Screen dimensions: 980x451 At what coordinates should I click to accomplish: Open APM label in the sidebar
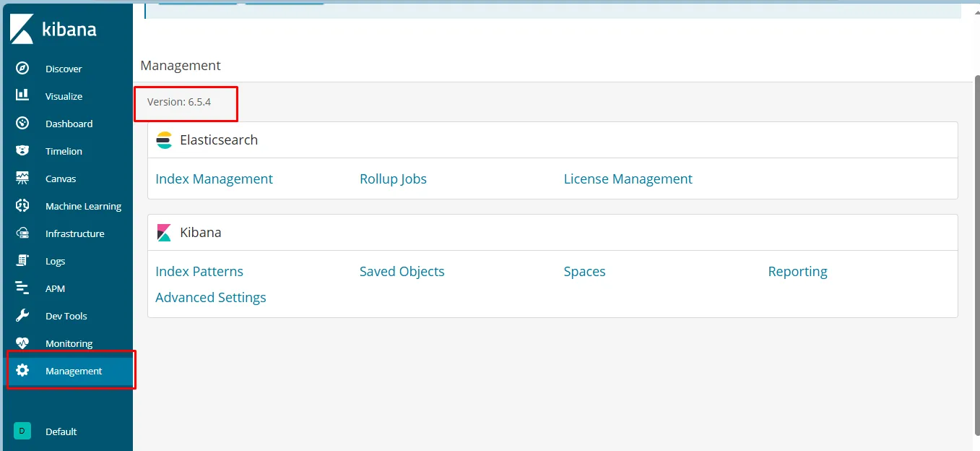[x=55, y=288]
